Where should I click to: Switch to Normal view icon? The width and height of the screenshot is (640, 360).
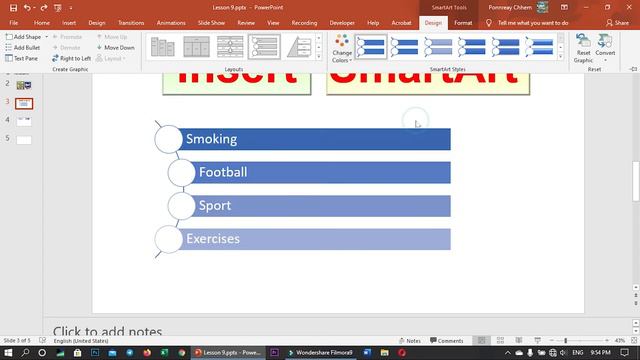point(482,340)
